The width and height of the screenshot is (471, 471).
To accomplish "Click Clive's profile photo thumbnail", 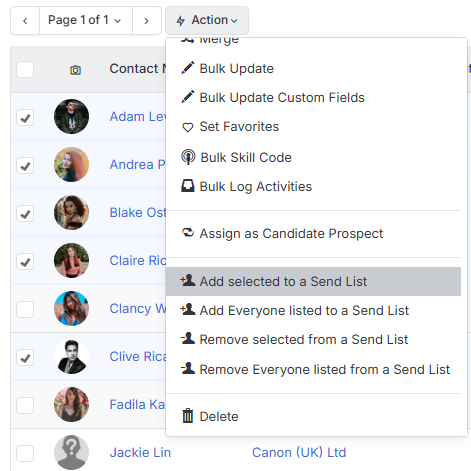I will [71, 357].
